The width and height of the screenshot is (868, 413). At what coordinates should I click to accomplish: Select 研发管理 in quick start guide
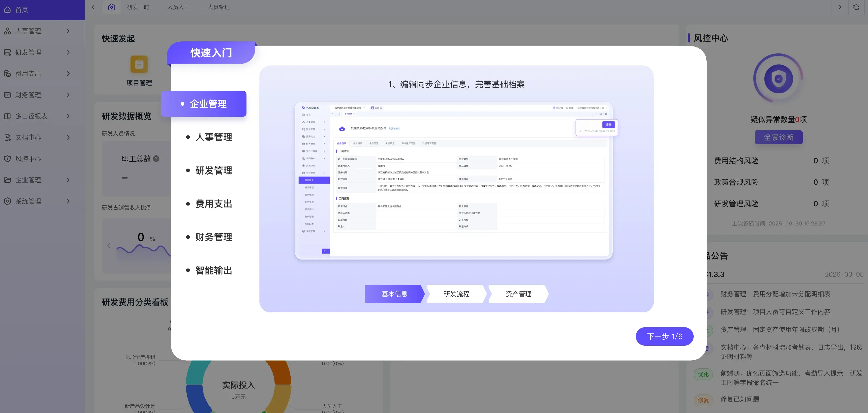pos(209,170)
